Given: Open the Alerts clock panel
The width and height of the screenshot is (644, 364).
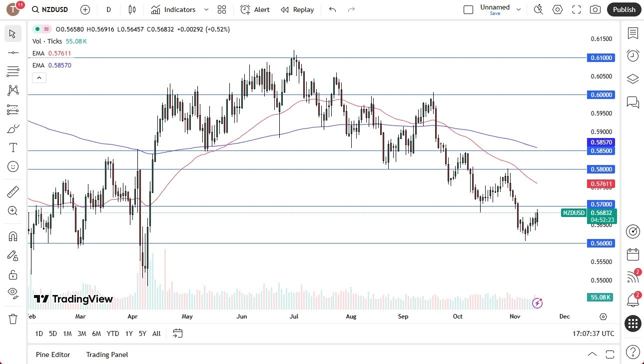Looking at the screenshot, I should (633, 55).
